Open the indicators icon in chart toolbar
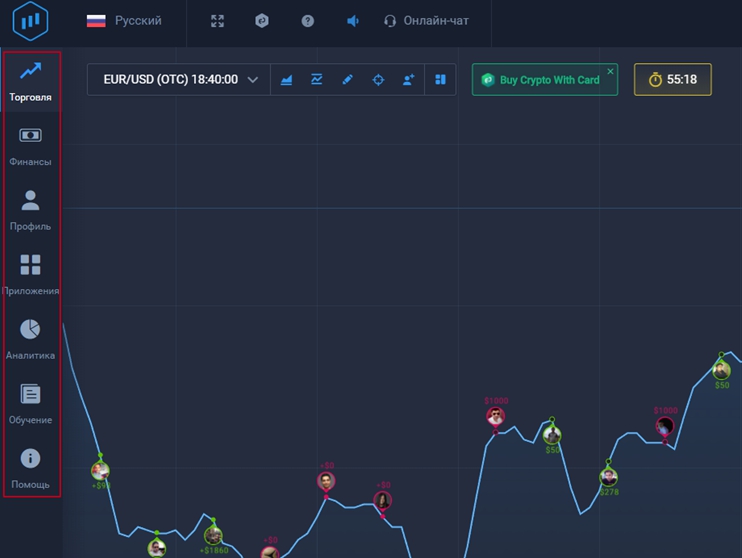This screenshot has height=558, width=742. coord(317,80)
